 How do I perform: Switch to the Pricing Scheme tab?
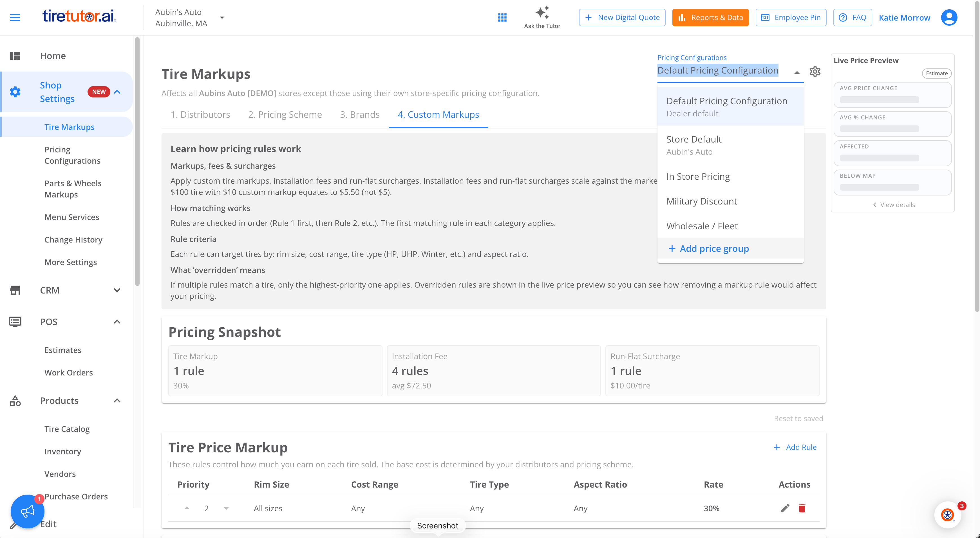click(285, 115)
